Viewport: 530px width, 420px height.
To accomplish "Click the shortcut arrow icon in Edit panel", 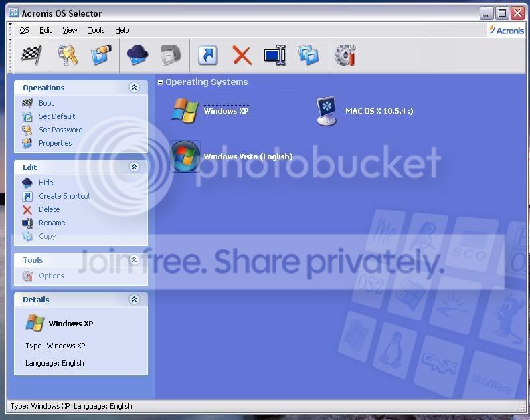I will [27, 196].
